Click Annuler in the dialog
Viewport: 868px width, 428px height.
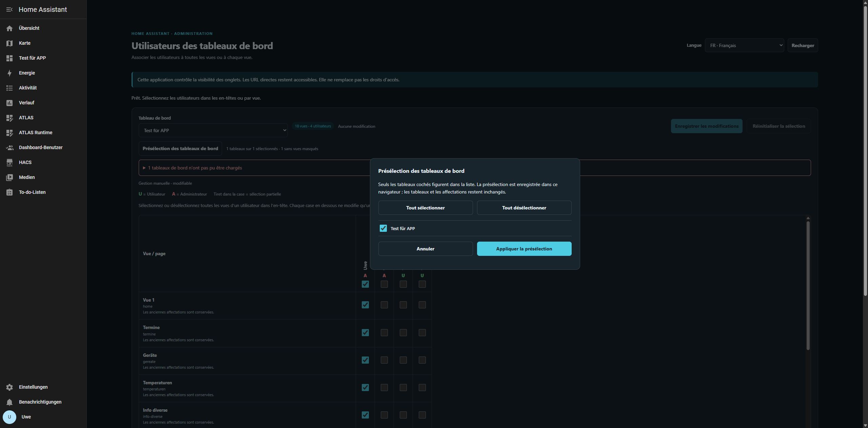coord(425,249)
